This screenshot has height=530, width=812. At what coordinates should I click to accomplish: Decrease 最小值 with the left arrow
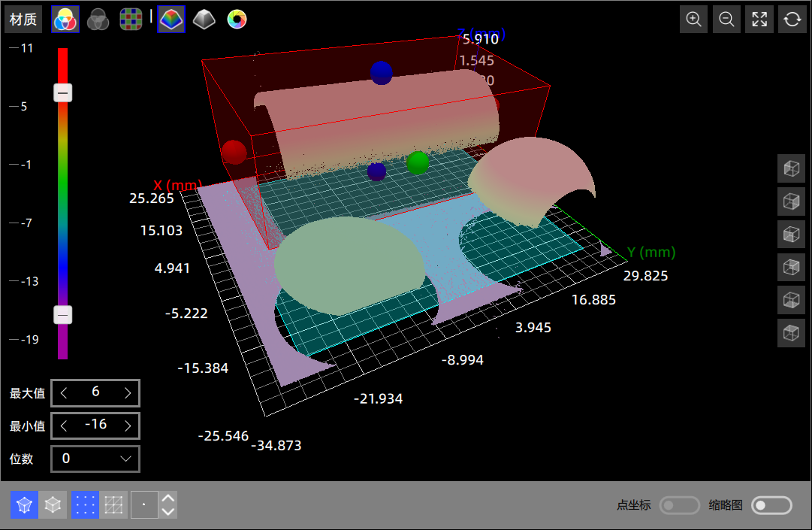point(64,426)
